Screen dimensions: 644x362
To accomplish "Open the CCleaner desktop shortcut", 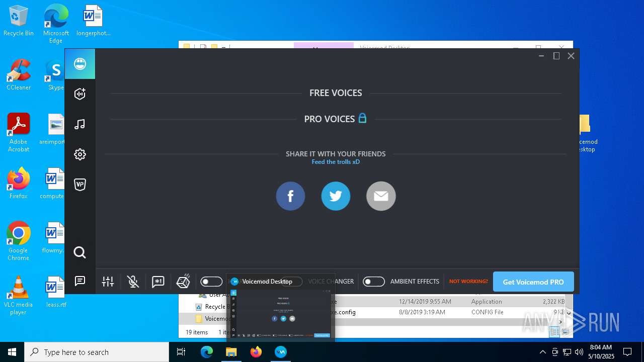I will pos(19,75).
